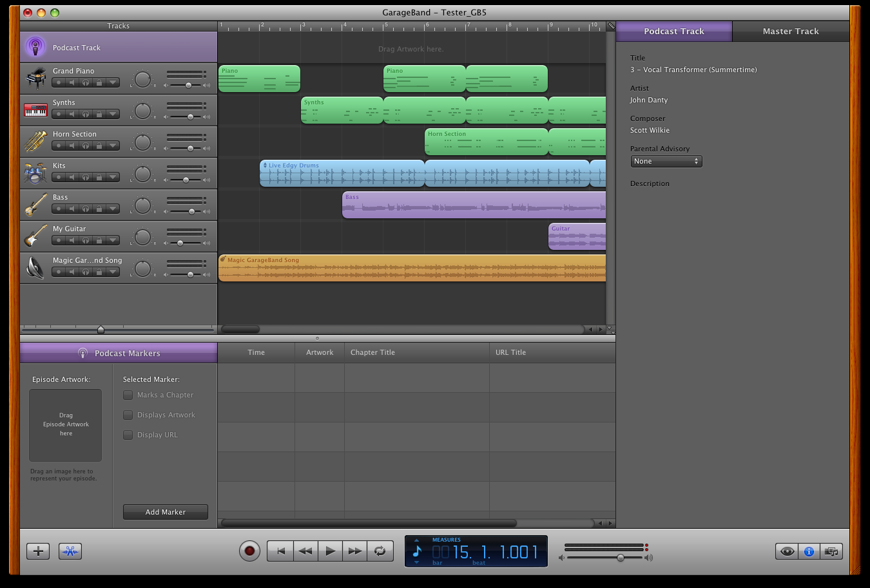Viewport: 870px width, 588px height.
Task: Enable record on Magic GarageBand Song track
Action: (59, 272)
